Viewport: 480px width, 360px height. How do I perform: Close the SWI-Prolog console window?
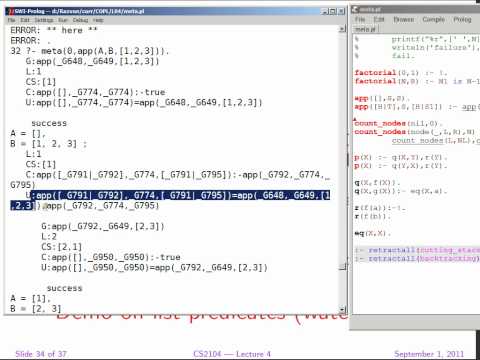pyautogui.click(x=341, y=11)
